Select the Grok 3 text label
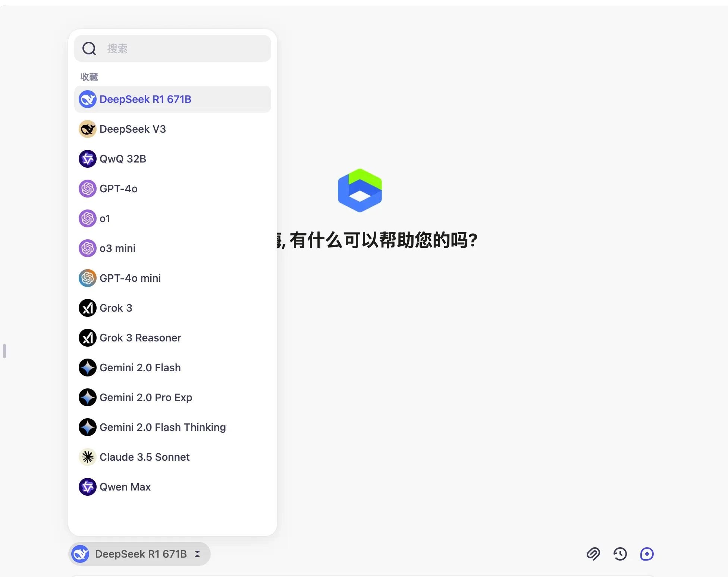This screenshot has width=728, height=577. click(116, 308)
